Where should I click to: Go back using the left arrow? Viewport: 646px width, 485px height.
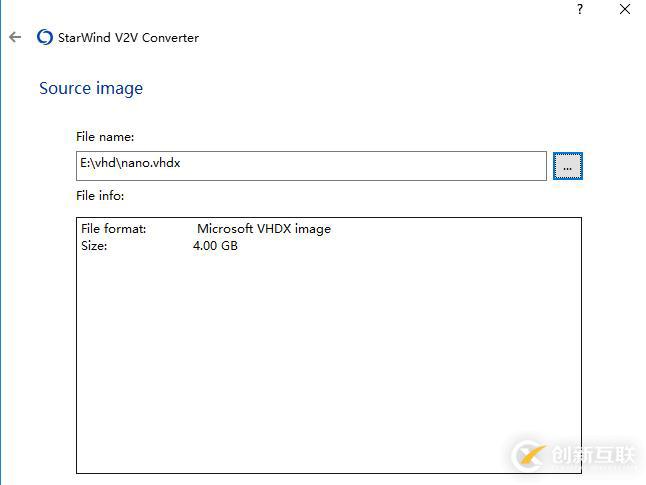tap(15, 37)
